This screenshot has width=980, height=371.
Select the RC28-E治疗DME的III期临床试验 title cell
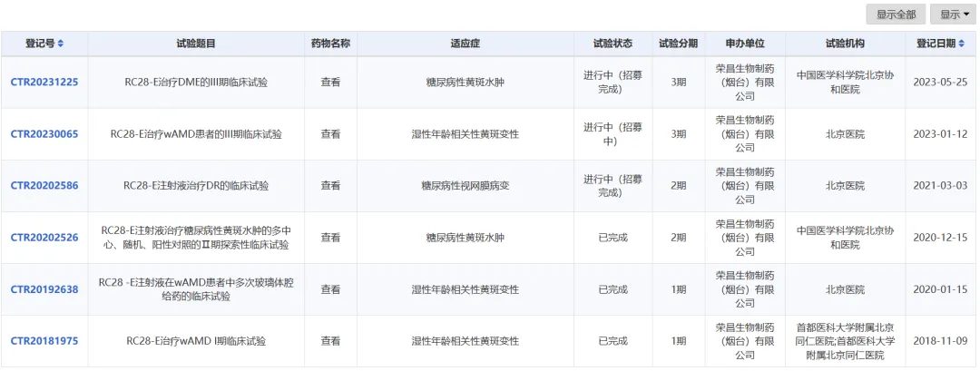196,83
